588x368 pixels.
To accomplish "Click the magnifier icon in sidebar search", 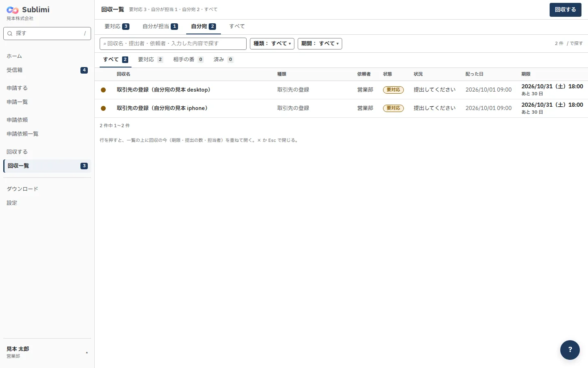I will (10, 34).
